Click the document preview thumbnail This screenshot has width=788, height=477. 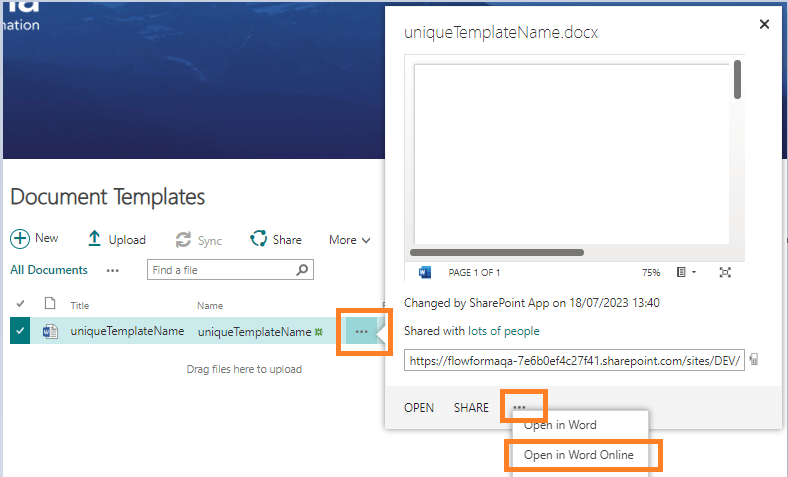(x=571, y=154)
